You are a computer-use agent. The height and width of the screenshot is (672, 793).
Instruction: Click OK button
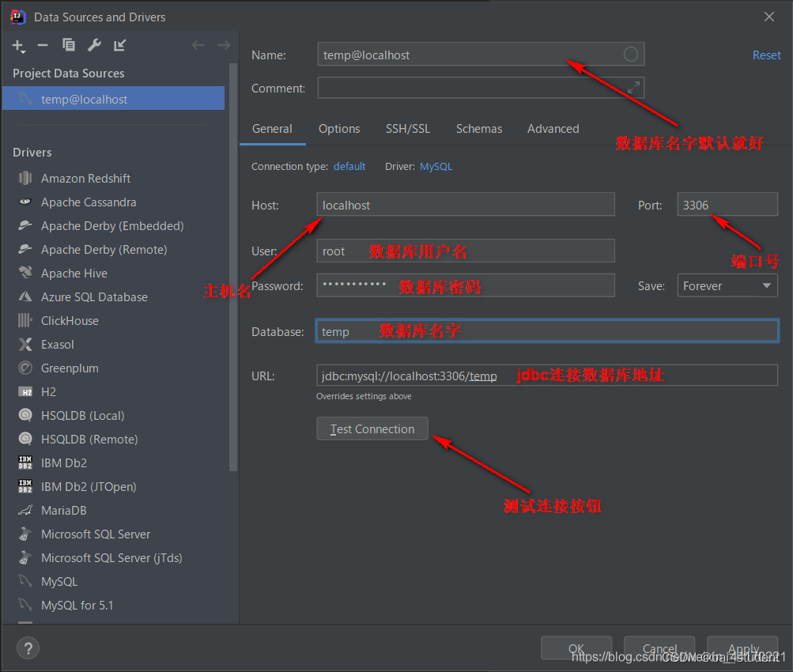coord(576,648)
